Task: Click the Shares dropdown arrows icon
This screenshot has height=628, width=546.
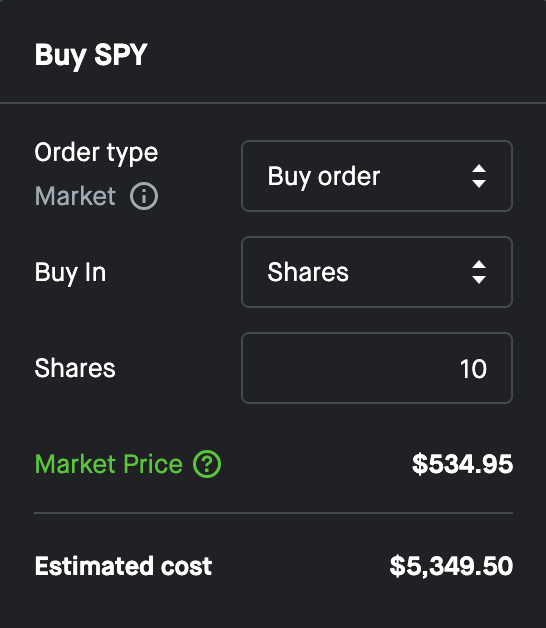Action: [x=479, y=272]
